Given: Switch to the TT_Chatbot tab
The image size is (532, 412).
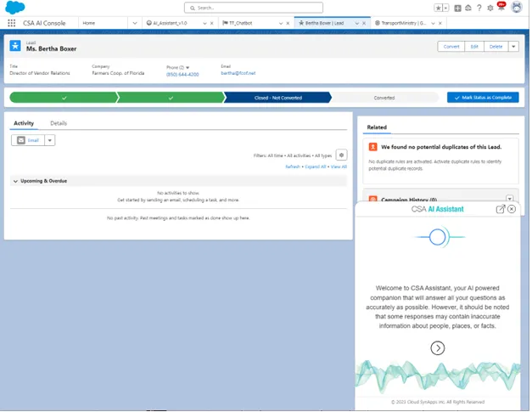Looking at the screenshot, I should click(243, 23).
